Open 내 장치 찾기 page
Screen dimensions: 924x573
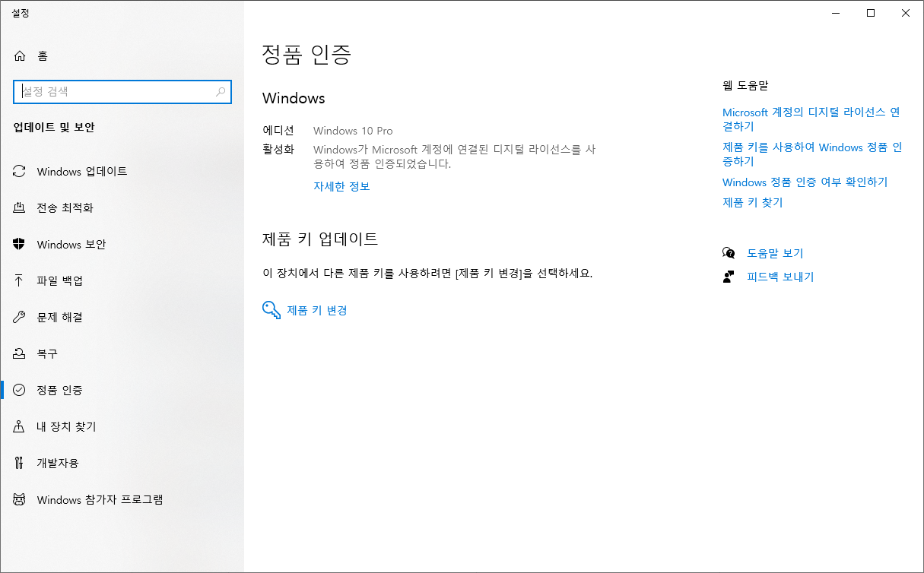coord(122,426)
